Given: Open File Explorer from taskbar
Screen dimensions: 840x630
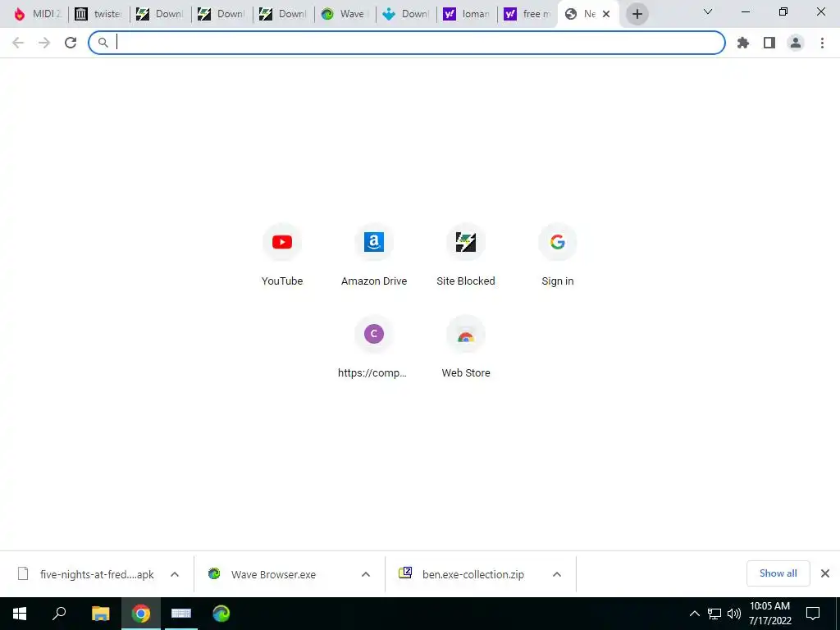Looking at the screenshot, I should (100, 614).
